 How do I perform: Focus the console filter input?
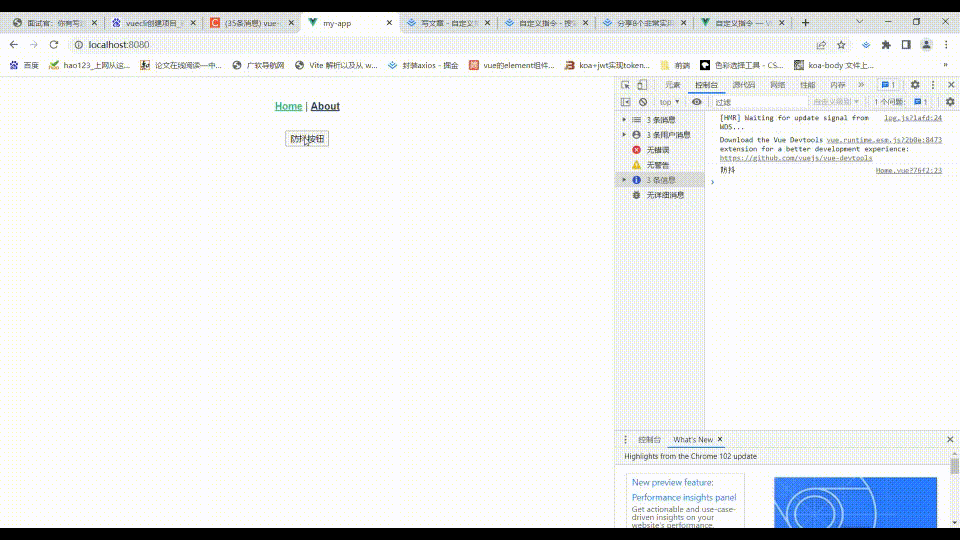[759, 102]
